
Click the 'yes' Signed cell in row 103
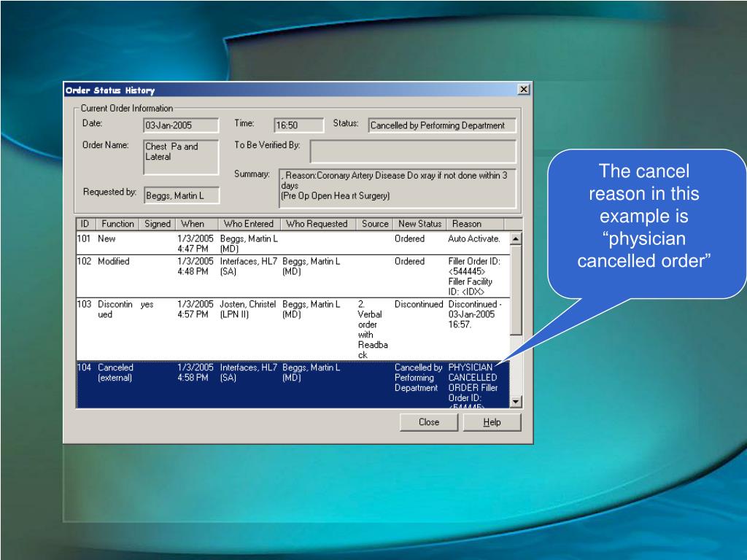click(147, 304)
